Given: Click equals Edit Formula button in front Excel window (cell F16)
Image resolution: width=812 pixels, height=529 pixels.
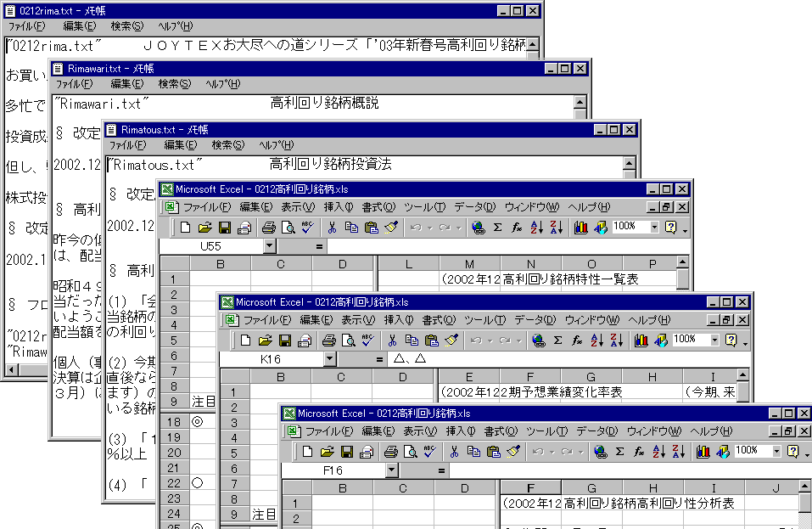Looking at the screenshot, I should click(441, 471).
